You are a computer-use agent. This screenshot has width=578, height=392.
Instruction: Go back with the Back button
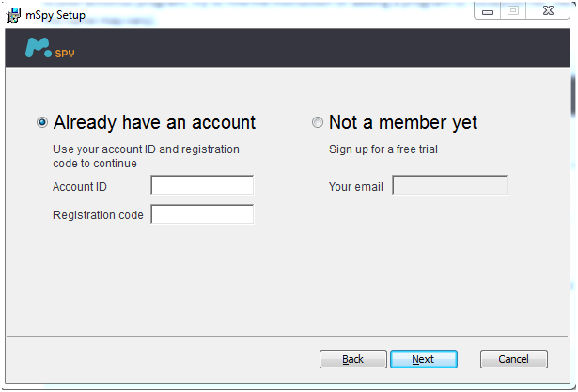click(x=353, y=359)
